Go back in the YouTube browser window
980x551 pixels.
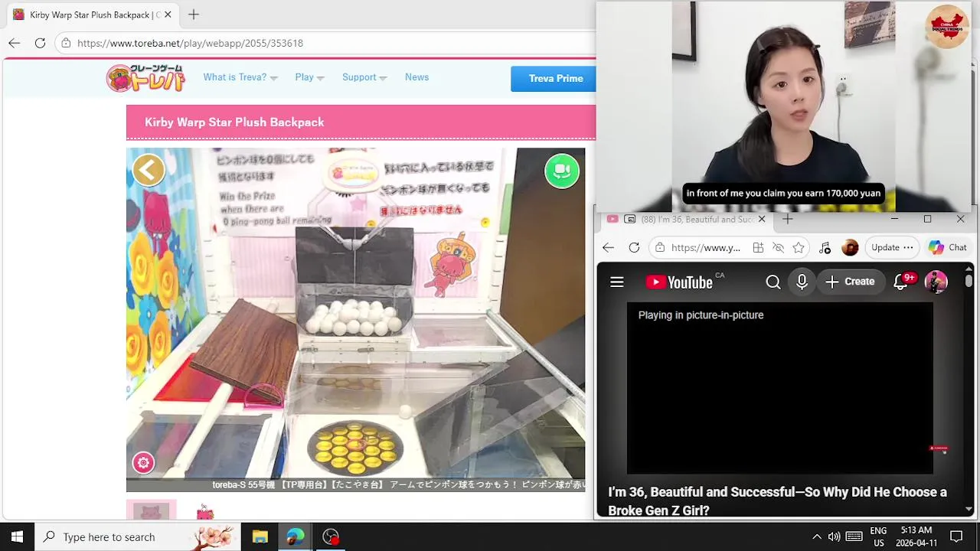pyautogui.click(x=608, y=247)
